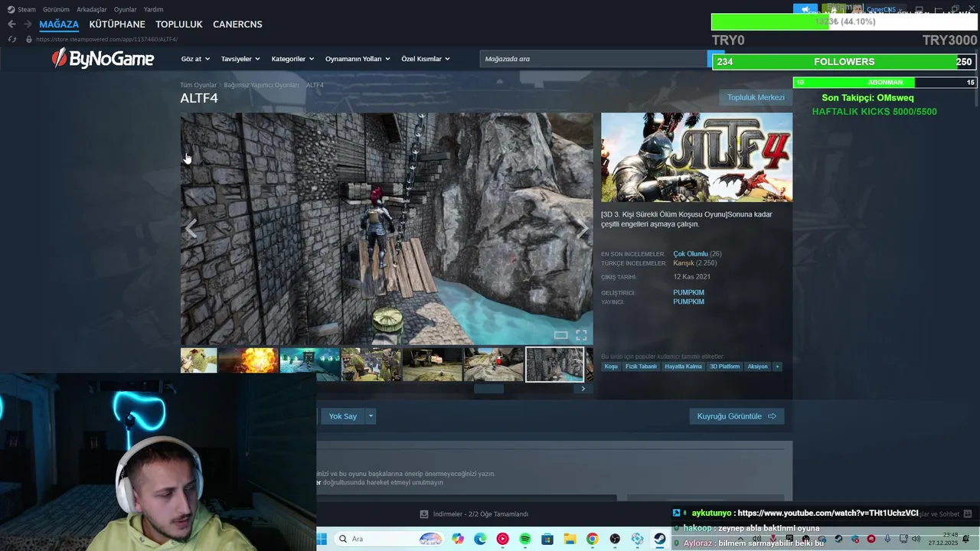The width and height of the screenshot is (980, 551).
Task: Click the downloads icon in Steam footer
Action: (424, 514)
